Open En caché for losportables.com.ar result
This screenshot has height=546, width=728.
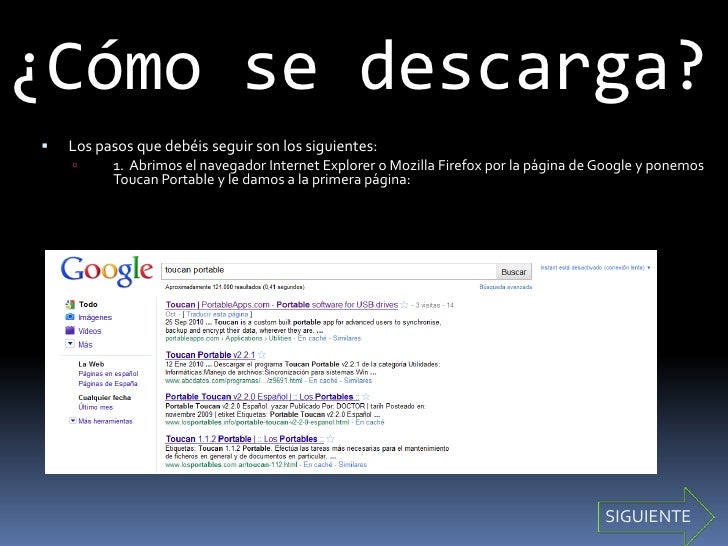coord(318,464)
